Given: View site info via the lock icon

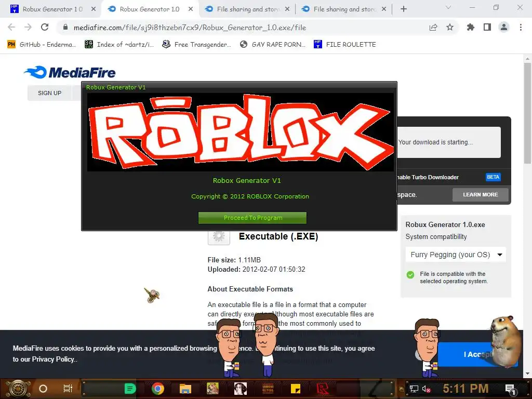Looking at the screenshot, I should (65, 27).
